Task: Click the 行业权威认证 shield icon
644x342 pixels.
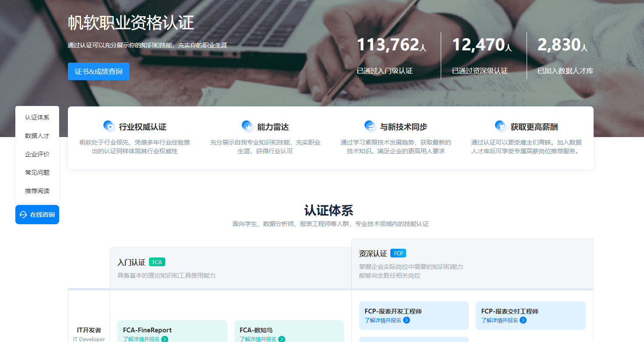Action: pos(110,127)
